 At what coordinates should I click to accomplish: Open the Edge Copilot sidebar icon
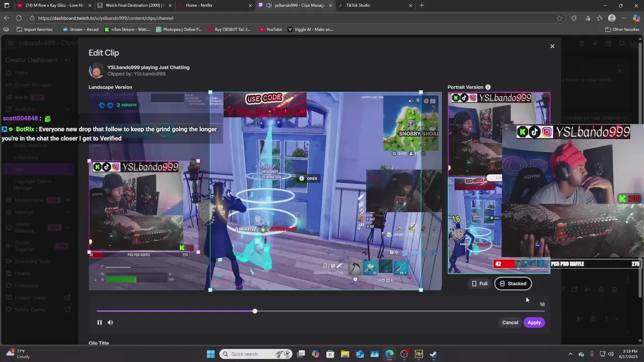click(x=636, y=18)
